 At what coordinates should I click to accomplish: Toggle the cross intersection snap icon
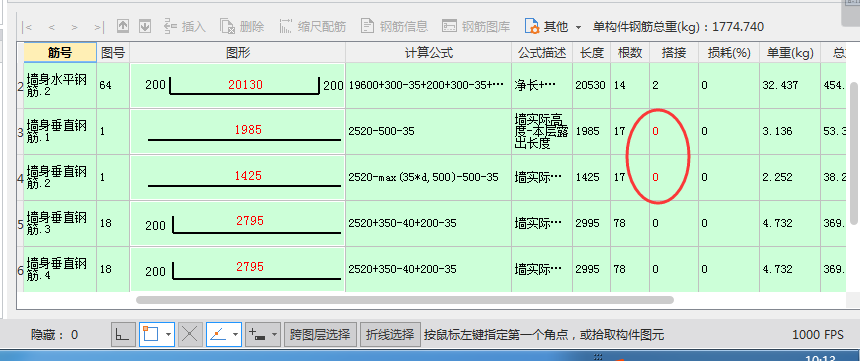[x=190, y=334]
